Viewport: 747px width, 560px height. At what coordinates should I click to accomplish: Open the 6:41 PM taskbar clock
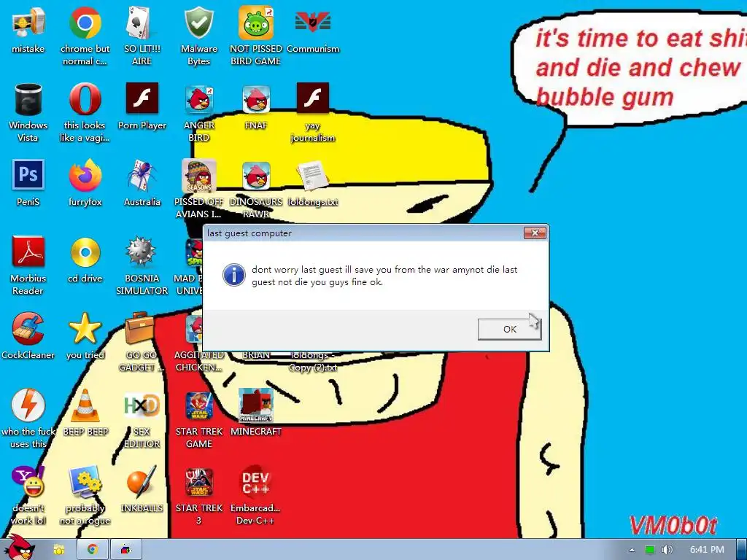coord(707,550)
